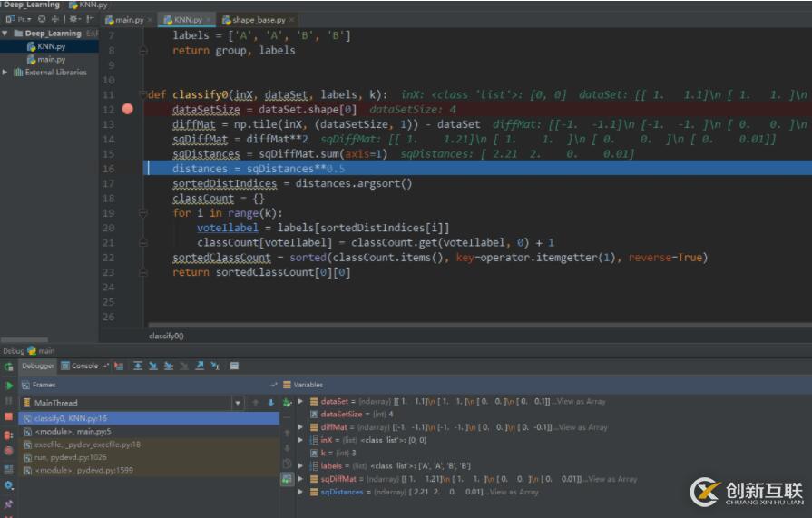The height and width of the screenshot is (518, 812).
Task: Select the execfile, _pydev_execfile.py:18 frame
Action: (x=149, y=445)
